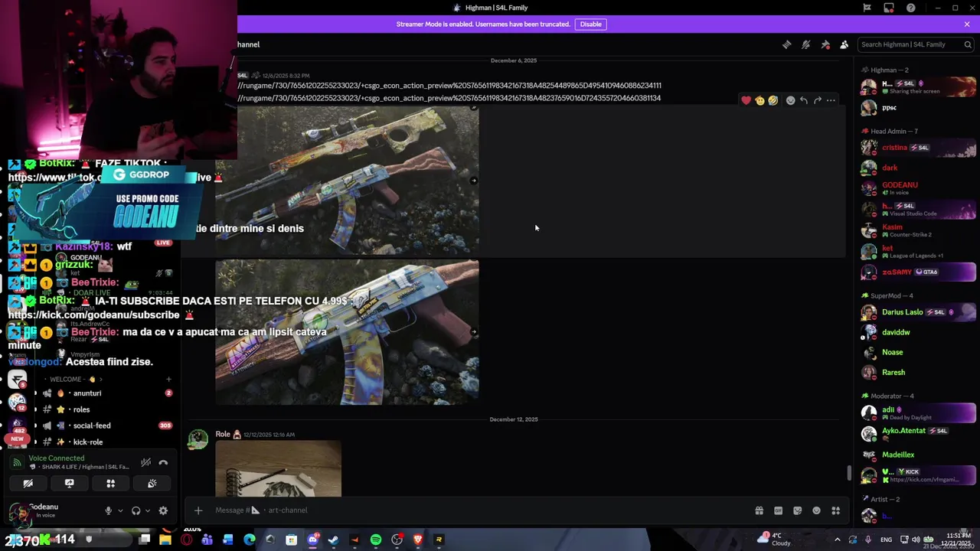
Task: Open the soundboard in voice panel
Action: coord(152,484)
